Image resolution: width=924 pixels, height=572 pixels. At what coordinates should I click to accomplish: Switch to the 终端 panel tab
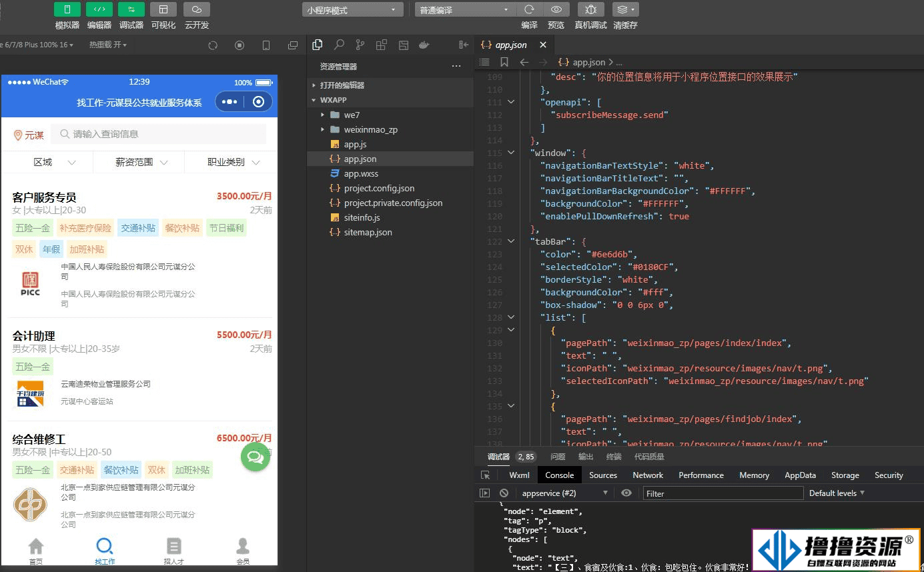pos(614,457)
